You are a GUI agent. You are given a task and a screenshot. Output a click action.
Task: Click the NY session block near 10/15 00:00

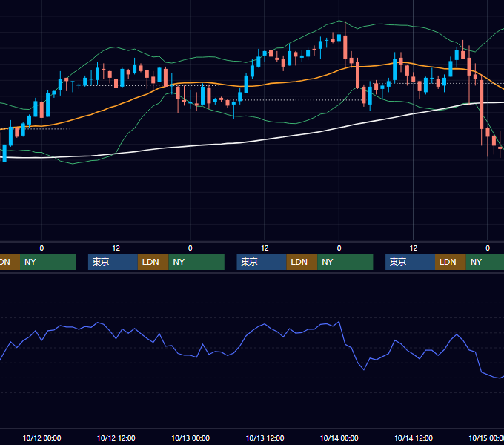[x=485, y=262]
